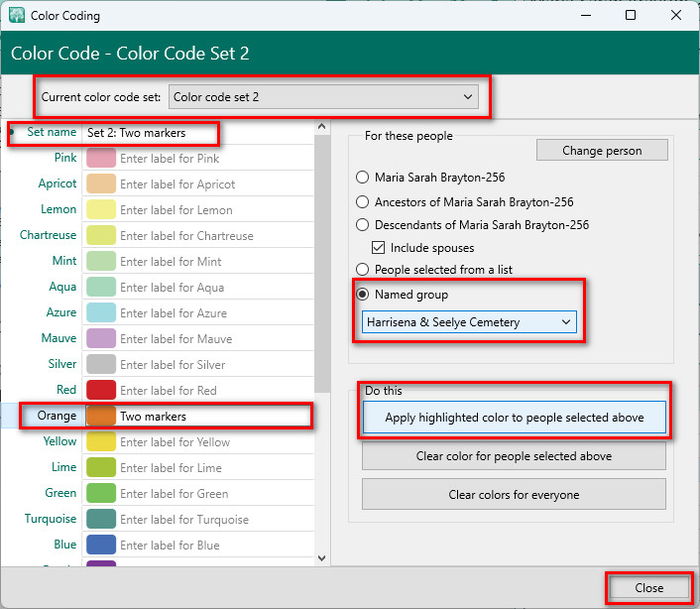Click the 'Enter label for Mint' field

point(216,262)
